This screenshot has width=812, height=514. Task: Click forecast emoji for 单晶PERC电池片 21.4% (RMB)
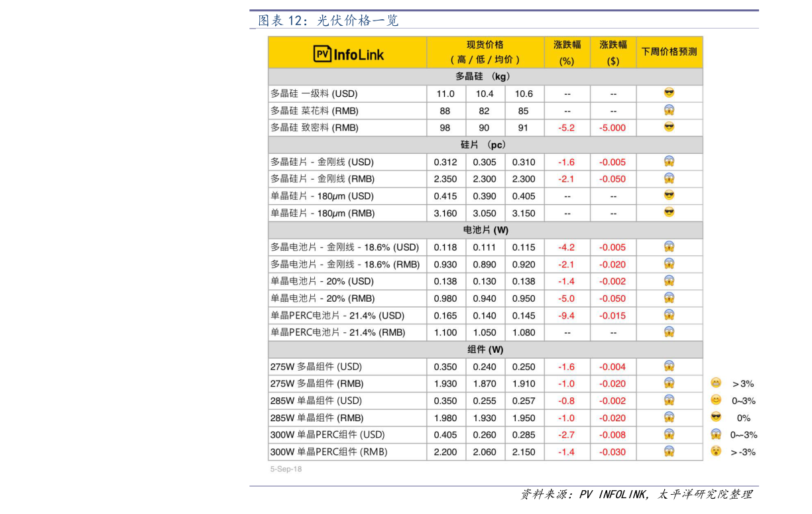[669, 332]
